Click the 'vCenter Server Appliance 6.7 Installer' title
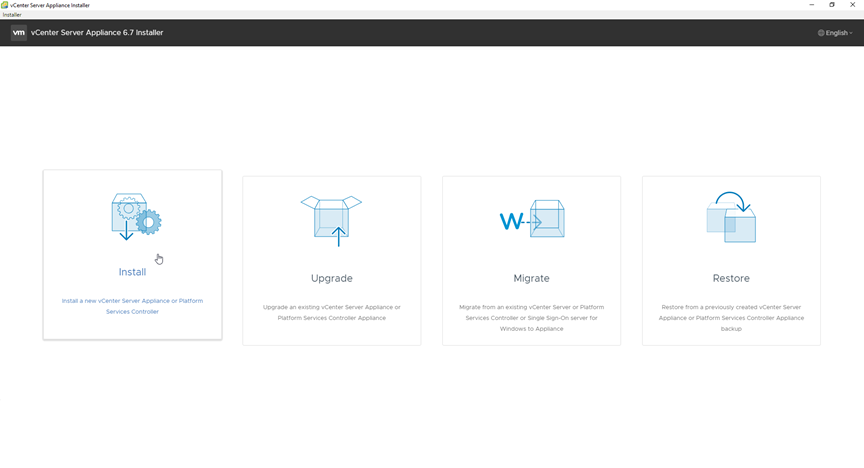The width and height of the screenshot is (864, 468). 97,33
